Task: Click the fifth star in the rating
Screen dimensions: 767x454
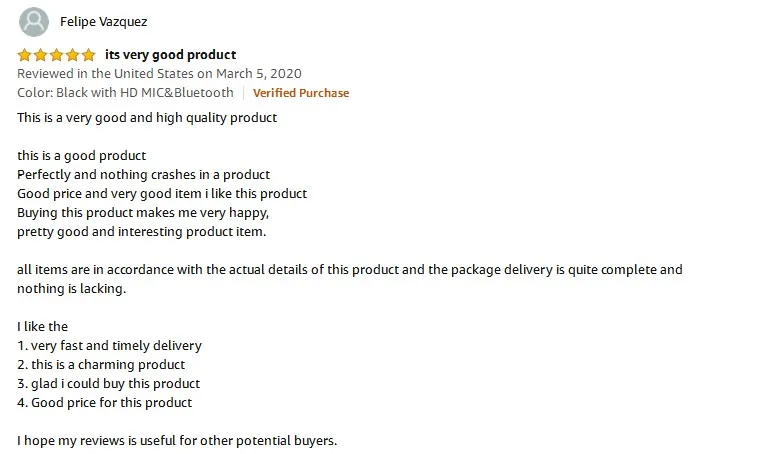Action: [88, 54]
